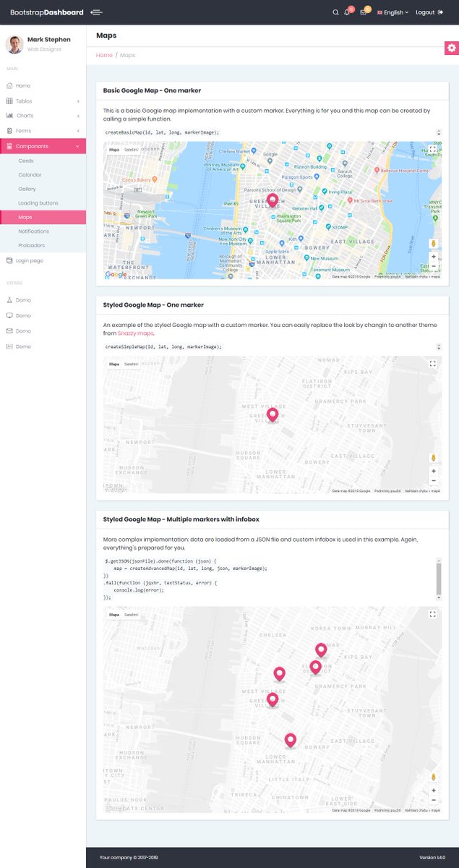Click scrollbar of the getJSON code block
This screenshot has height=868, width=459.
438,579
